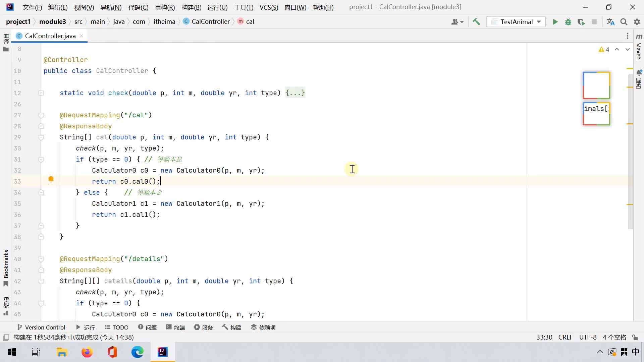Open the 运行 tool window
Image resolution: width=644 pixels, height=362 pixels.
click(86, 327)
